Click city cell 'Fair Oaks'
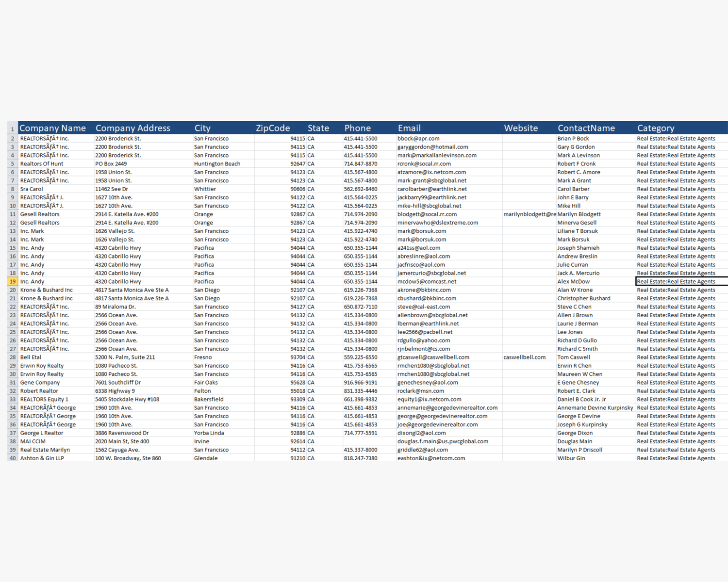The height and width of the screenshot is (582, 728). click(224, 382)
